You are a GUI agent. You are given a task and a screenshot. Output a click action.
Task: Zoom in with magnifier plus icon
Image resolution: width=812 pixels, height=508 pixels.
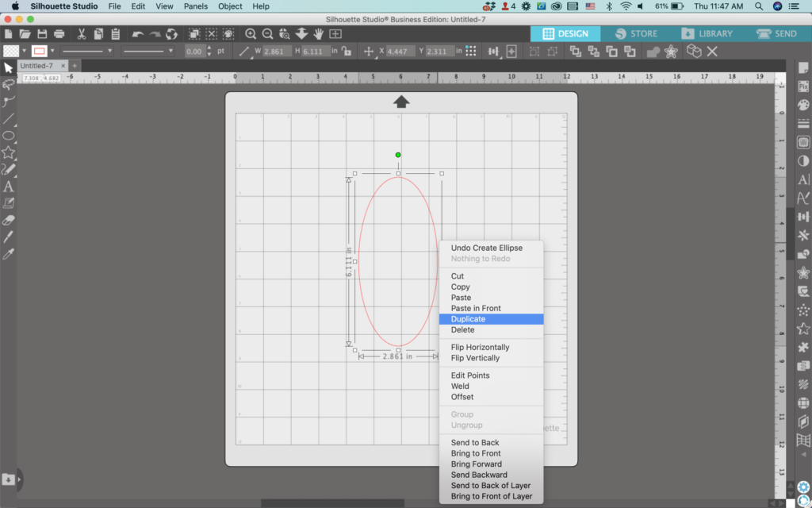coord(251,34)
